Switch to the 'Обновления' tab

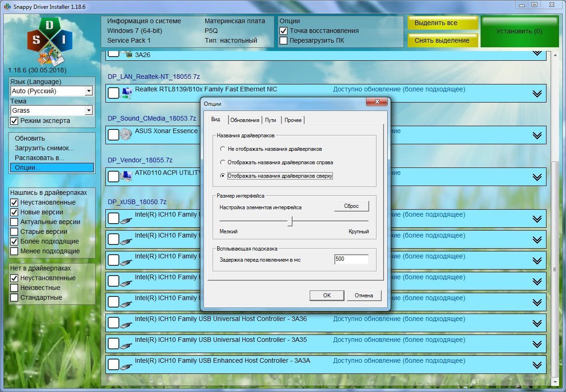(245, 120)
